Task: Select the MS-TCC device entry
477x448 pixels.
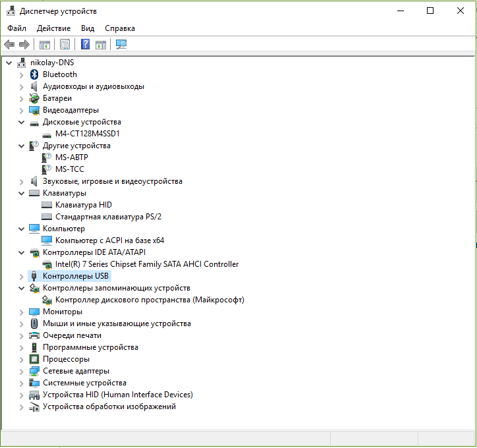Action: point(70,169)
